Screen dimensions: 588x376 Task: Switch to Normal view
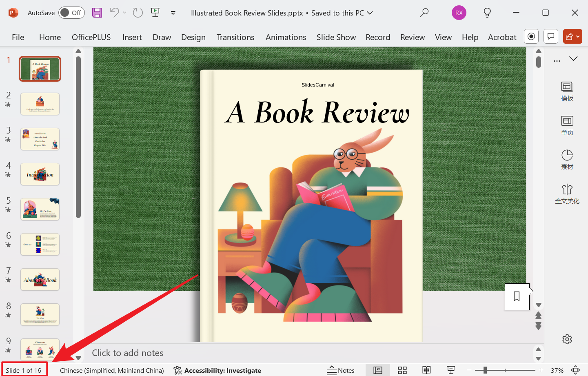tap(378, 370)
